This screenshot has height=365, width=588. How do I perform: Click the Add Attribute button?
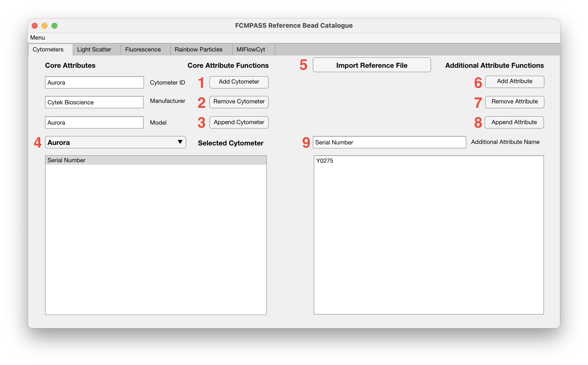tap(514, 81)
